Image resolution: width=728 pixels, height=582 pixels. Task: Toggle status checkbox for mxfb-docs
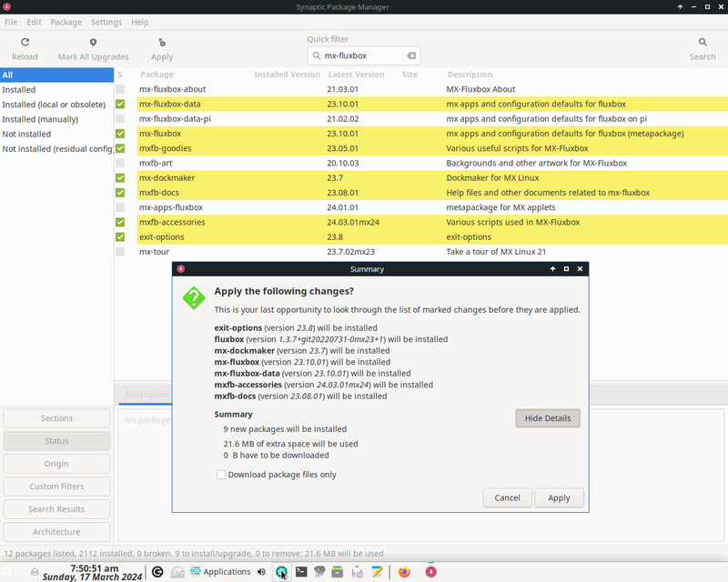[x=120, y=193]
